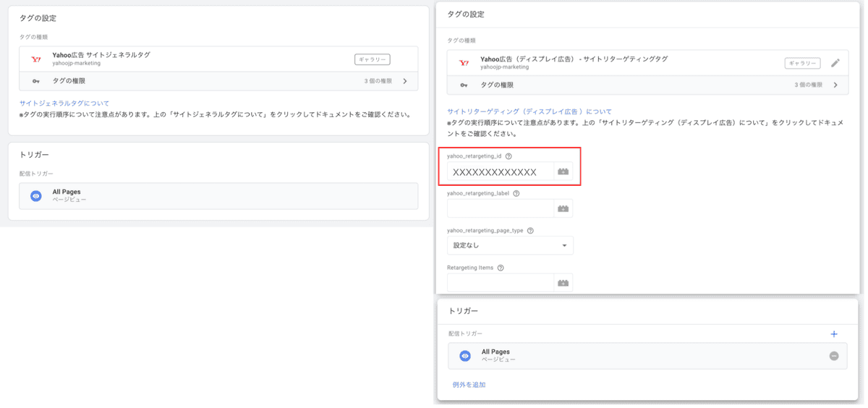Click yahoo_retargeting_label input field

(501, 208)
